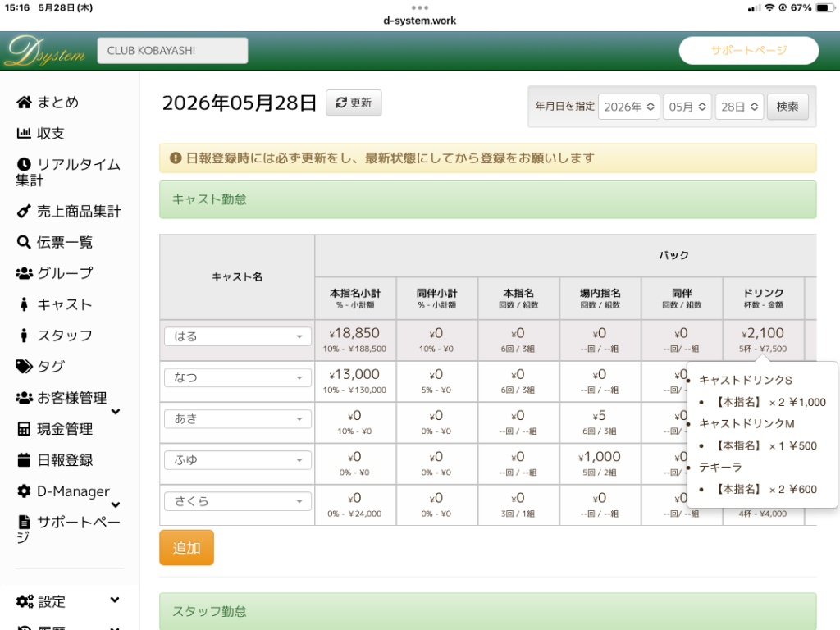Click the 2026年05月28日 heading
840x630 pixels.
click(239, 103)
